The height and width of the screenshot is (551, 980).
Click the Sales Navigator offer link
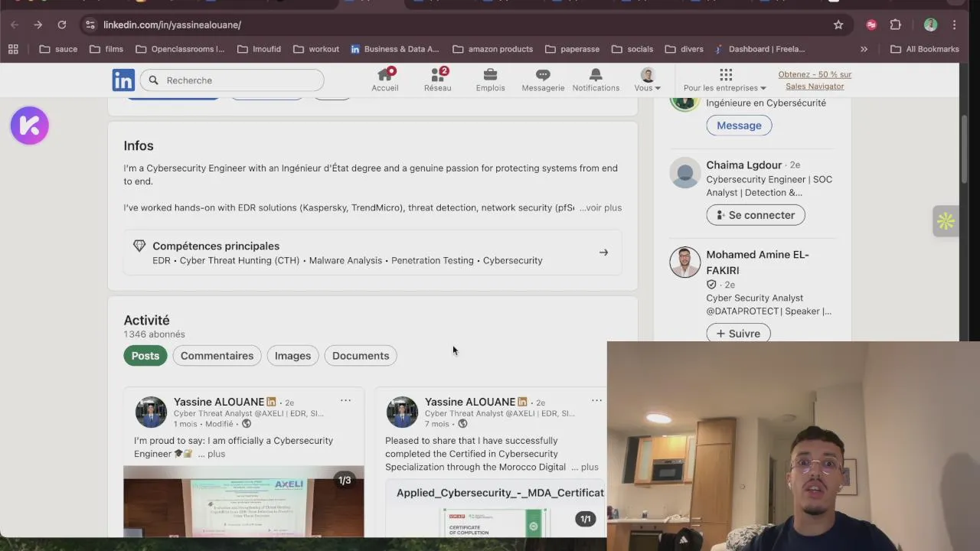[x=815, y=80]
